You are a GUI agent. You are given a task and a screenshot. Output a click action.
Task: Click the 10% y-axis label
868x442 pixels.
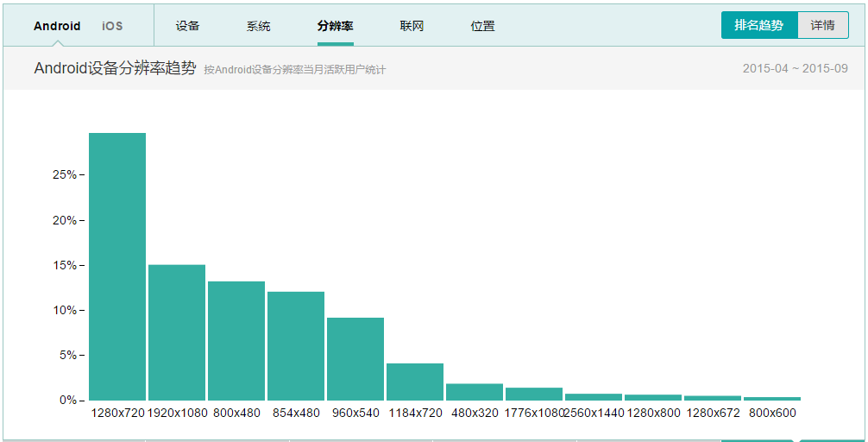coord(64,310)
